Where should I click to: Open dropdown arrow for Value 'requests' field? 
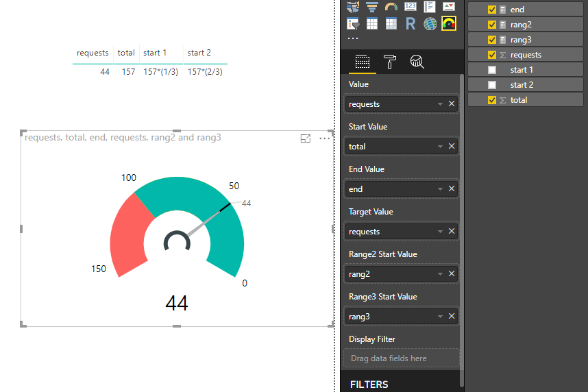(440, 104)
